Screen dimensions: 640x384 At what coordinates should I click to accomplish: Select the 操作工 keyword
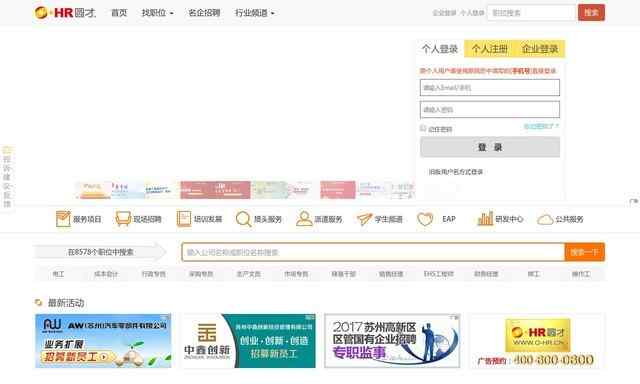click(x=581, y=274)
